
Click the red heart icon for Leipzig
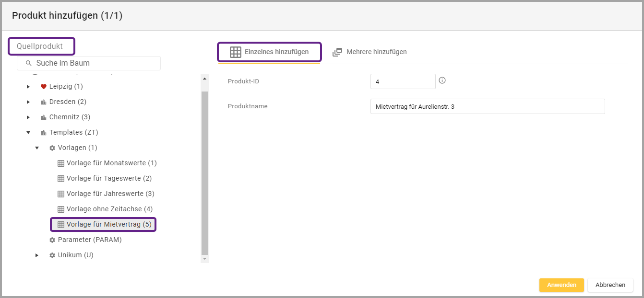43,87
